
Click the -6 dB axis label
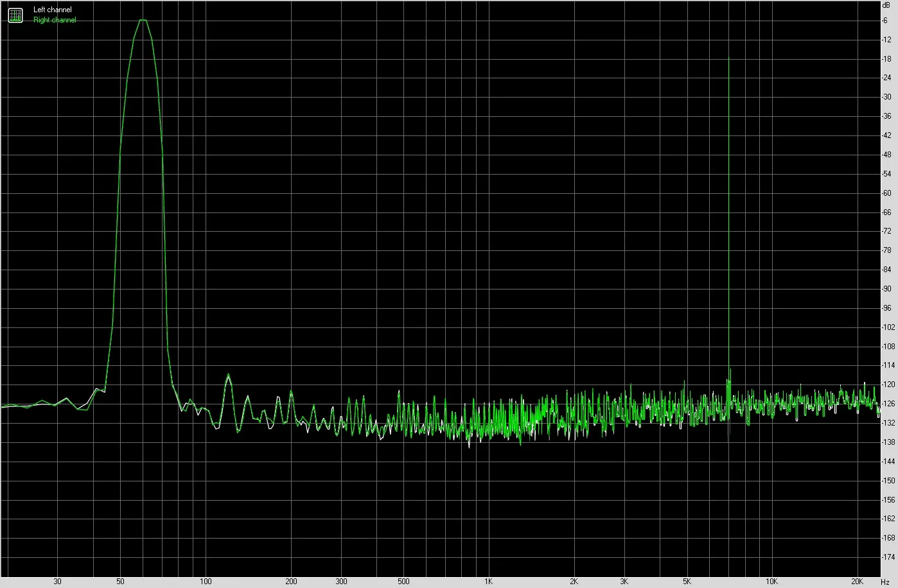(885, 21)
